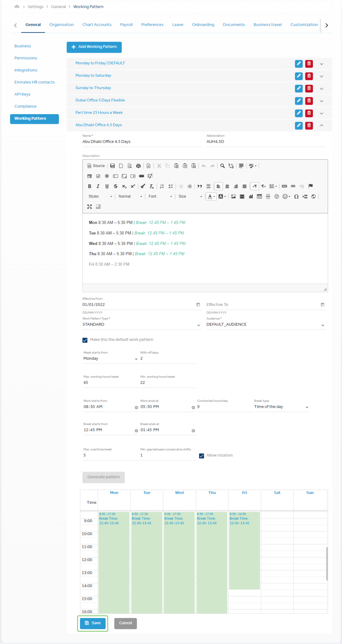Maximize the description editor
Image resolution: width=342 pixels, height=644 pixels.
tap(90, 206)
